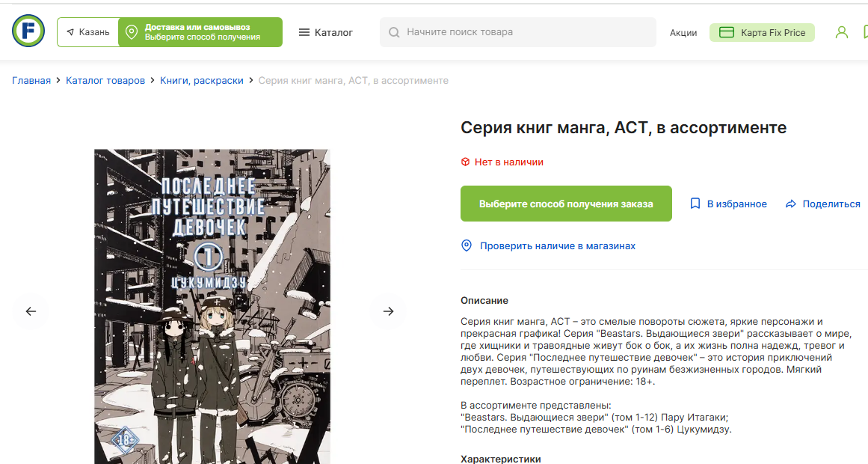
Task: Open Карта Fix Price
Action: tap(762, 33)
